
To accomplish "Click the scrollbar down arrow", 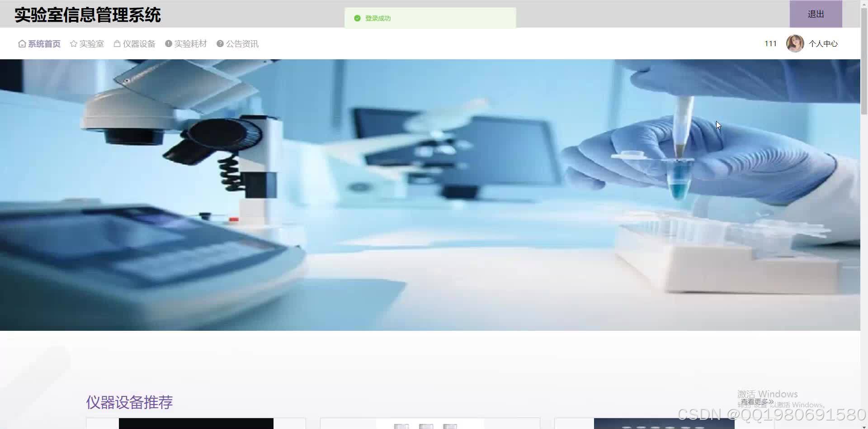I will [x=864, y=426].
